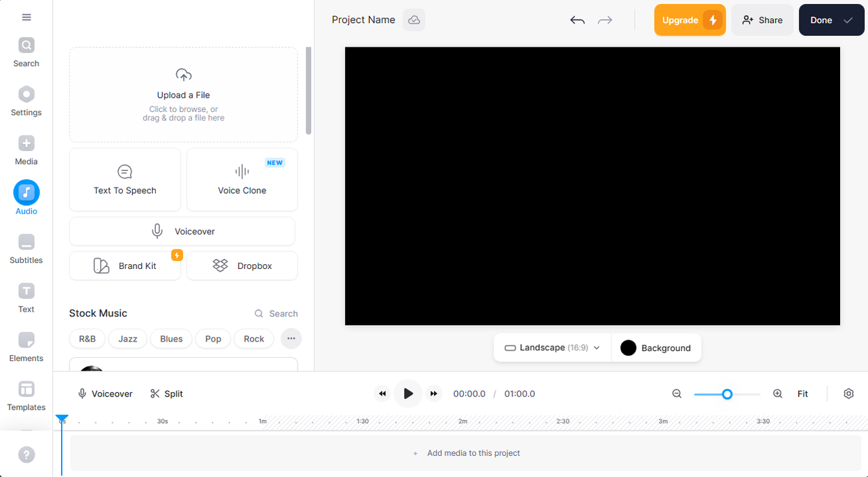The width and height of the screenshot is (868, 477).
Task: Click the cloud save status icon
Action: 414,20
